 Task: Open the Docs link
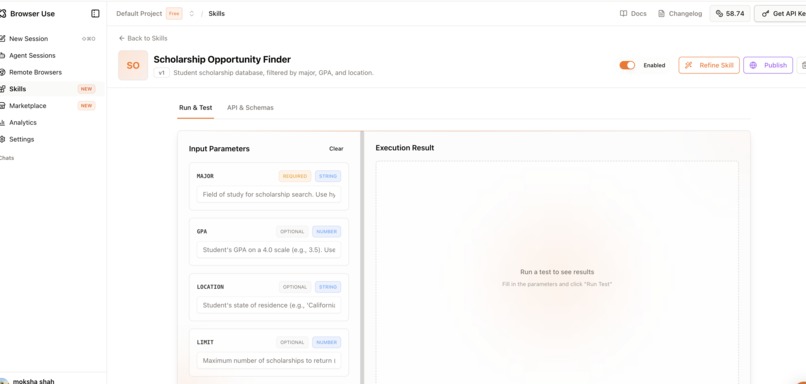[x=633, y=14]
